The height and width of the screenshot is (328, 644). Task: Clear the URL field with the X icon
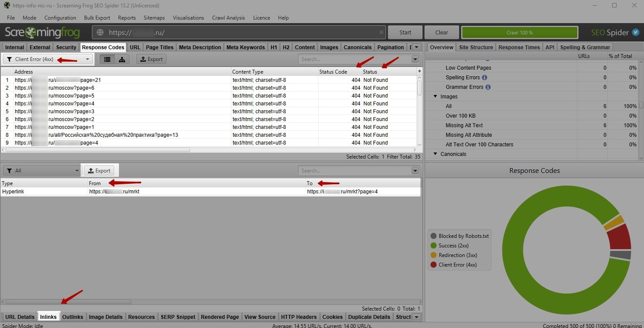pyautogui.click(x=381, y=32)
